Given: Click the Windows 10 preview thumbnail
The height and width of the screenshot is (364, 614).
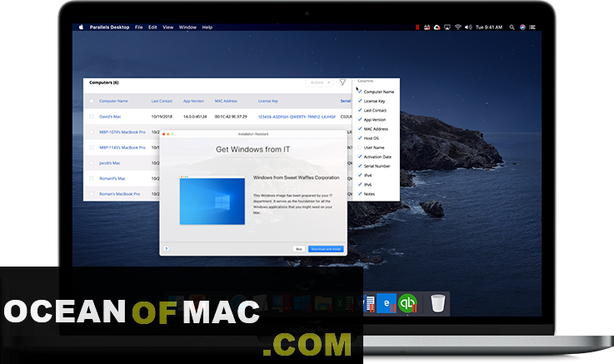Looking at the screenshot, I should pyautogui.click(x=212, y=201).
